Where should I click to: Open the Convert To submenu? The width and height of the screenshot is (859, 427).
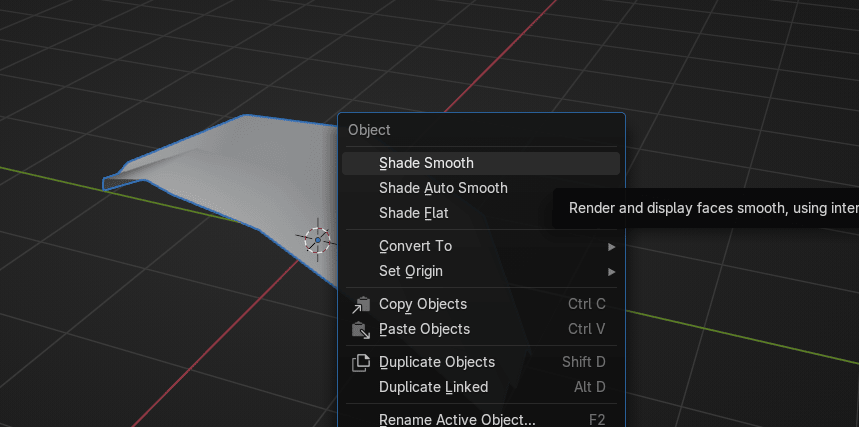click(415, 246)
